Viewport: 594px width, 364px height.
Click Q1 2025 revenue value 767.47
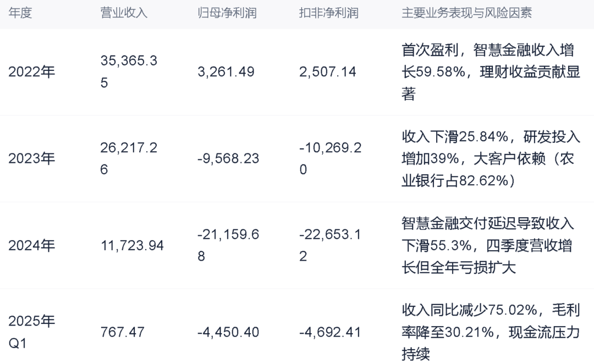click(122, 332)
